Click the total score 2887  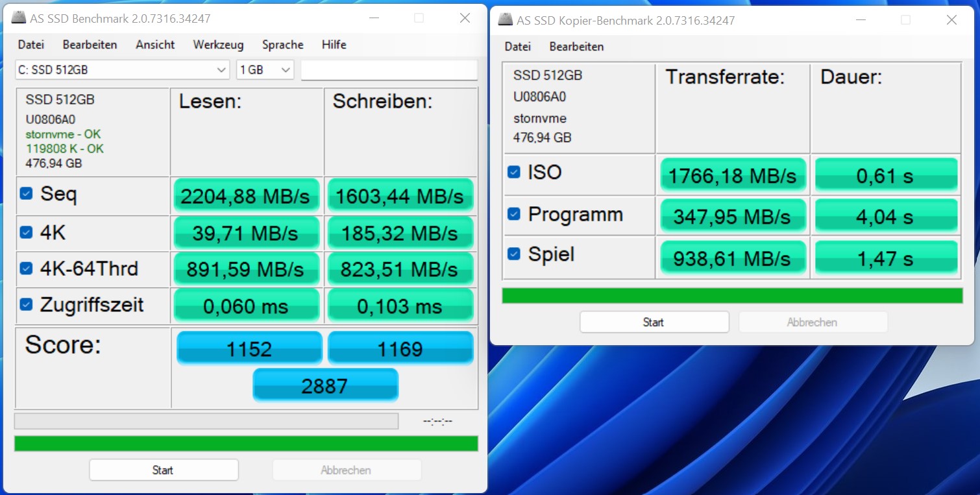coord(325,385)
